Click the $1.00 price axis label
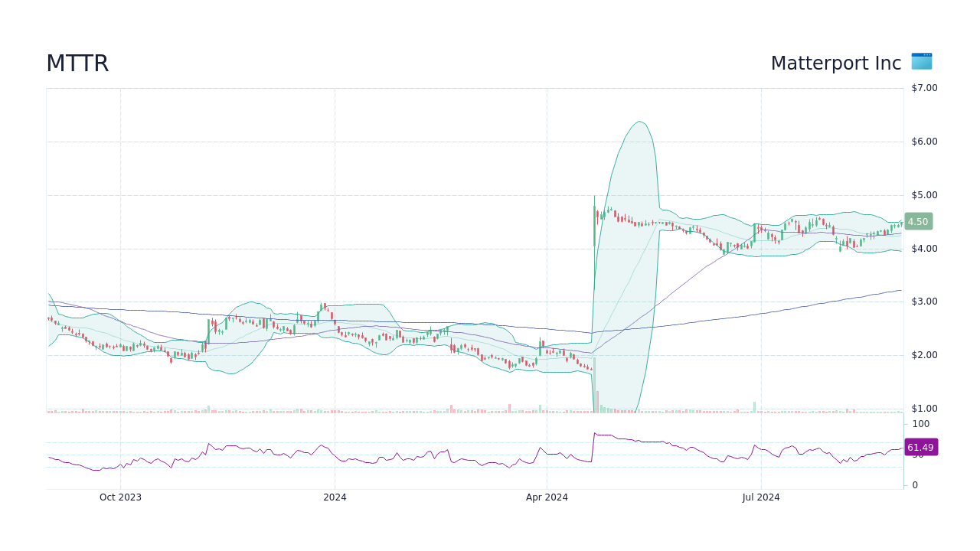 coord(924,409)
